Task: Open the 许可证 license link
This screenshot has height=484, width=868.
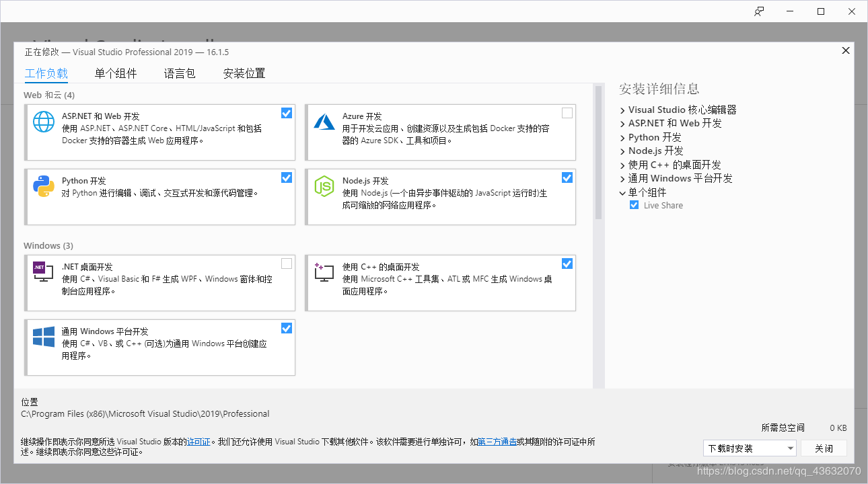Action: tap(198, 442)
